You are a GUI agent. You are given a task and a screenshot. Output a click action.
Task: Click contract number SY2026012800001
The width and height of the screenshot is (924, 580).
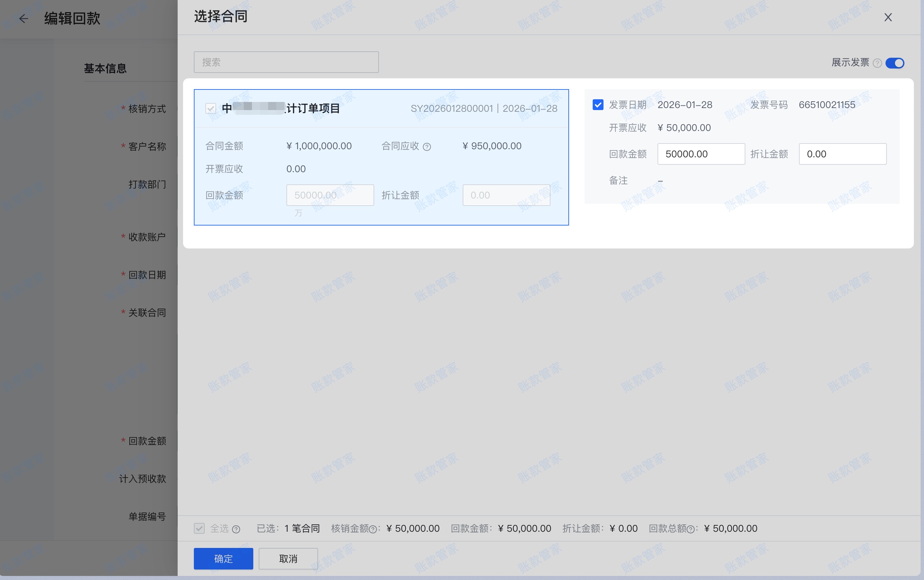[452, 109]
